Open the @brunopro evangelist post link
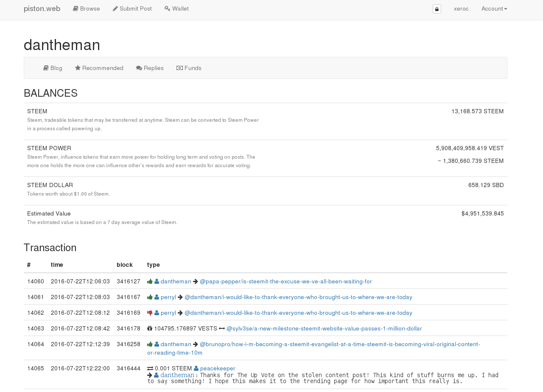 pyautogui.click(x=314, y=348)
